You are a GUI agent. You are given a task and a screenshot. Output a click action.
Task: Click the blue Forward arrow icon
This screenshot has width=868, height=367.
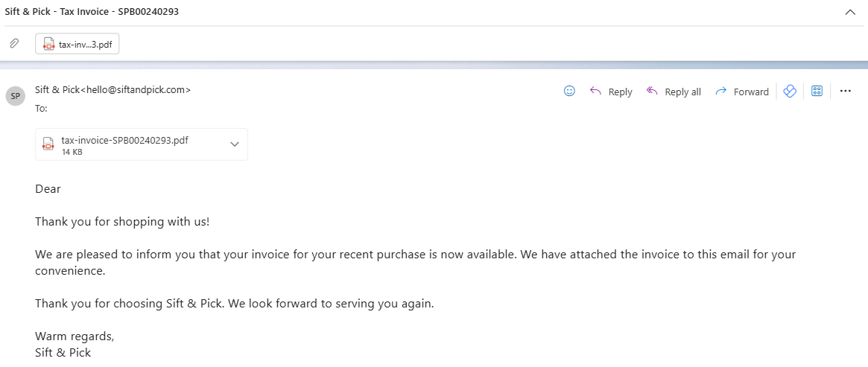(x=720, y=92)
